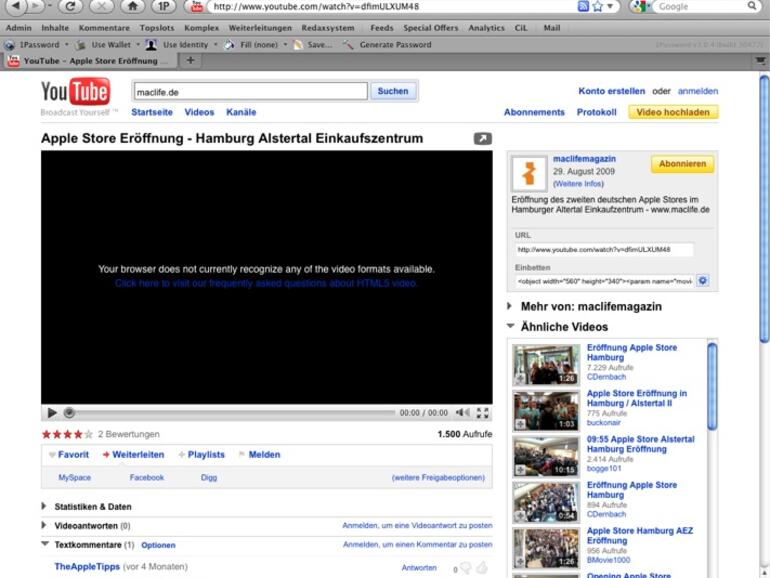Add 09:55 Apple Store Alstertal video to queue

[520, 470]
